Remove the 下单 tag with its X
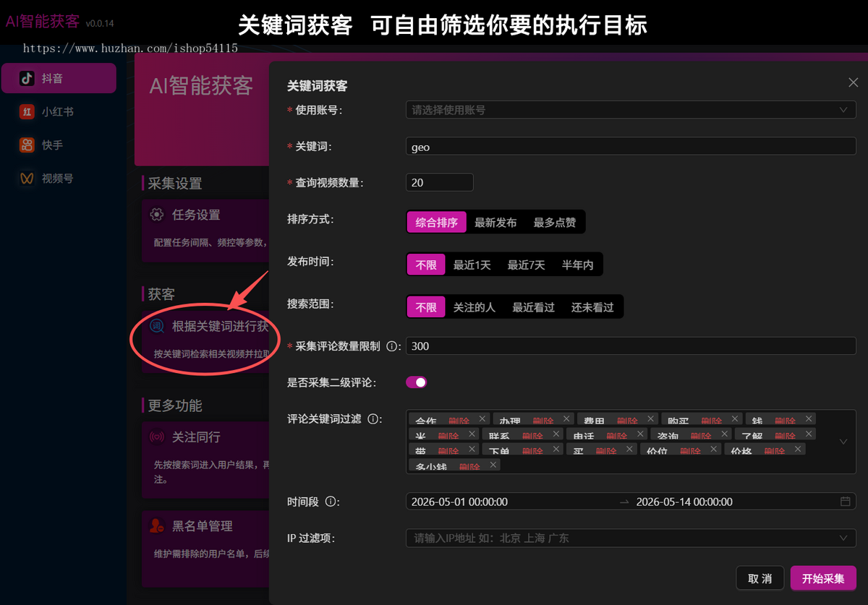The image size is (868, 605). pos(556,450)
